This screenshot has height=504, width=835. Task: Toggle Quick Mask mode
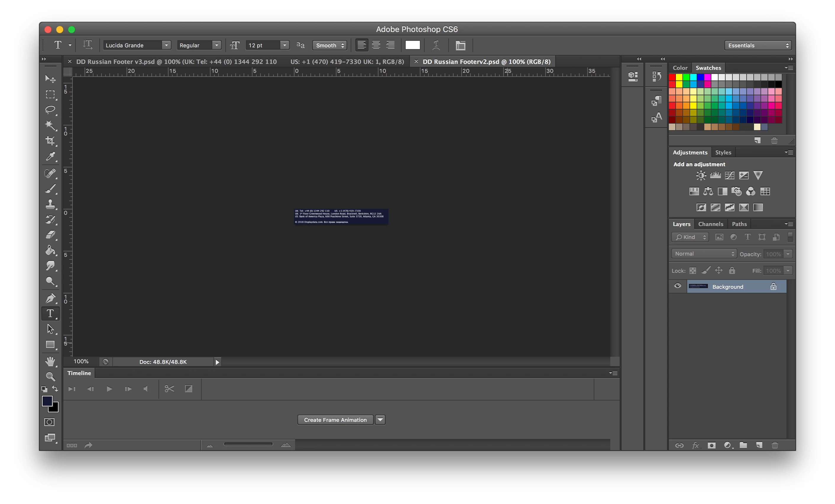click(49, 422)
